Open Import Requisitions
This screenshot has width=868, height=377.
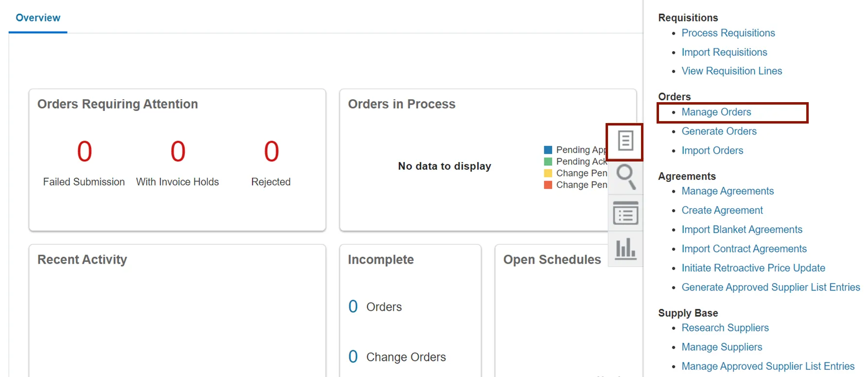pyautogui.click(x=724, y=53)
